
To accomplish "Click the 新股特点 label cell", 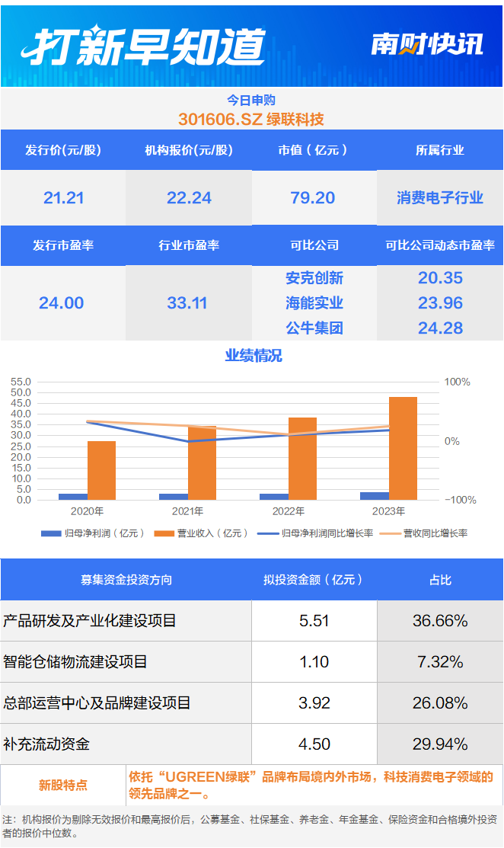I will click(63, 785).
